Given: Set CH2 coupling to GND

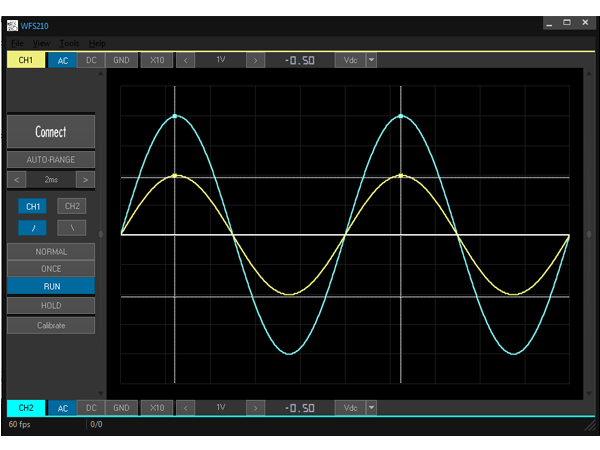Looking at the screenshot, I should [x=121, y=408].
